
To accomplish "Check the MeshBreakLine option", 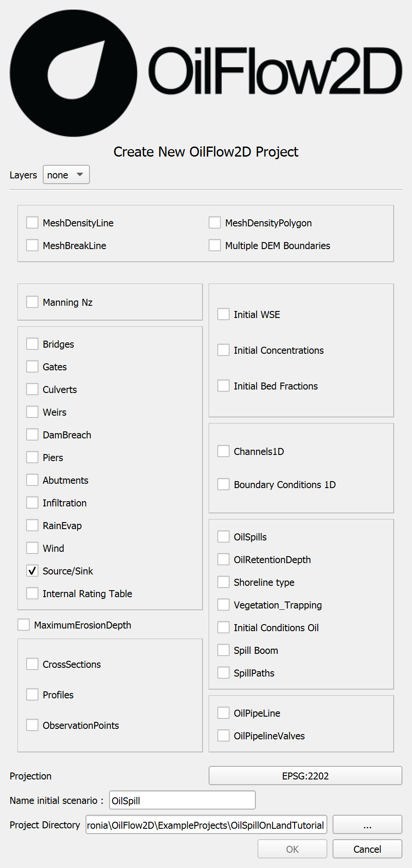I will pos(32,245).
